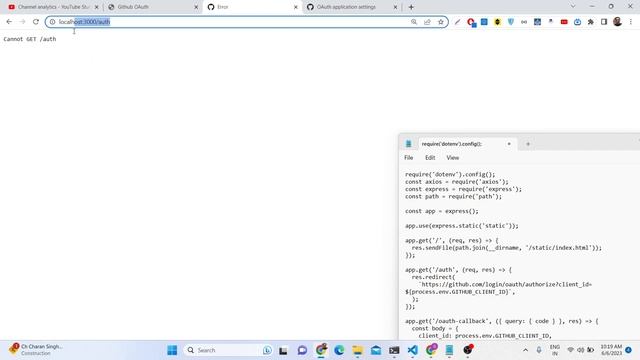Reload the current page
The height and width of the screenshot is (360, 640).
[x=36, y=22]
